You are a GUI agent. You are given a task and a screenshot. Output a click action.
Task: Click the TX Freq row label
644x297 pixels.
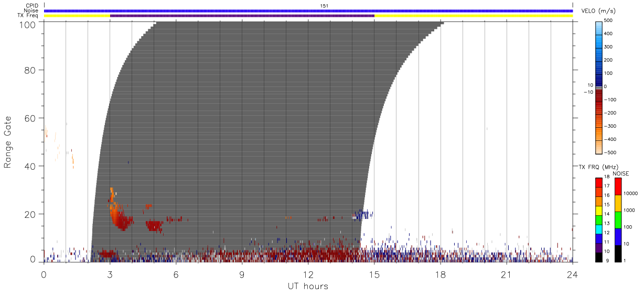pos(28,16)
